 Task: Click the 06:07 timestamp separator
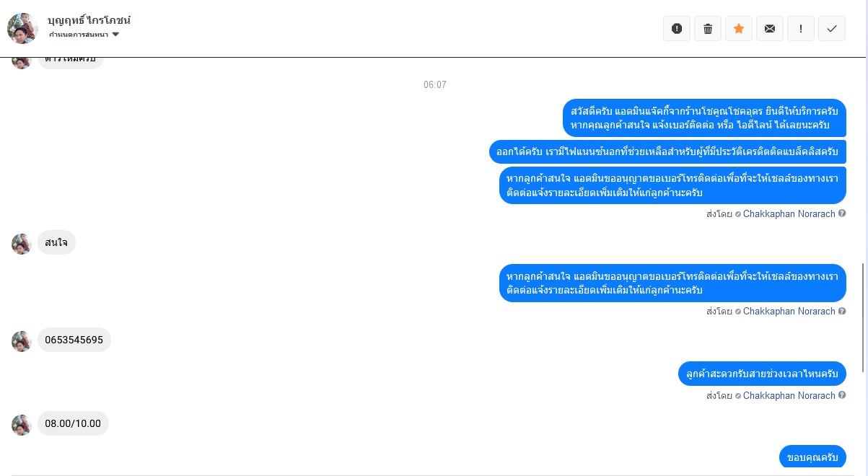[434, 85]
